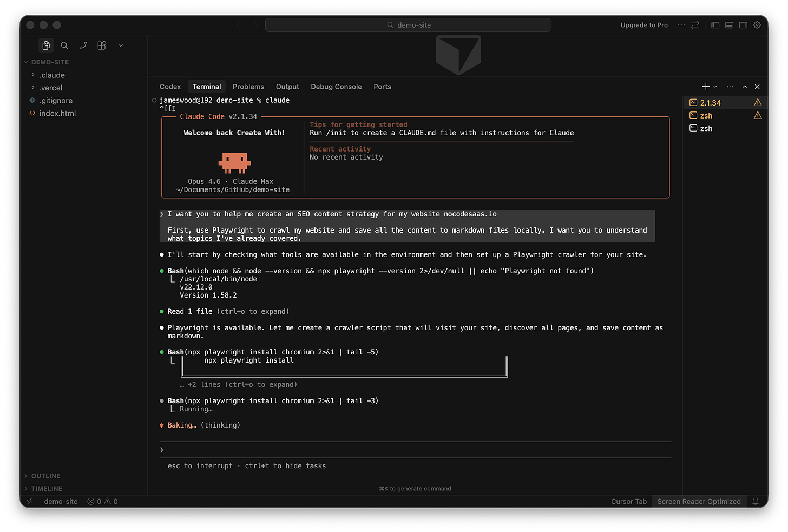Switch to the Output tab
The width and height of the screenshot is (788, 532).
(x=287, y=87)
